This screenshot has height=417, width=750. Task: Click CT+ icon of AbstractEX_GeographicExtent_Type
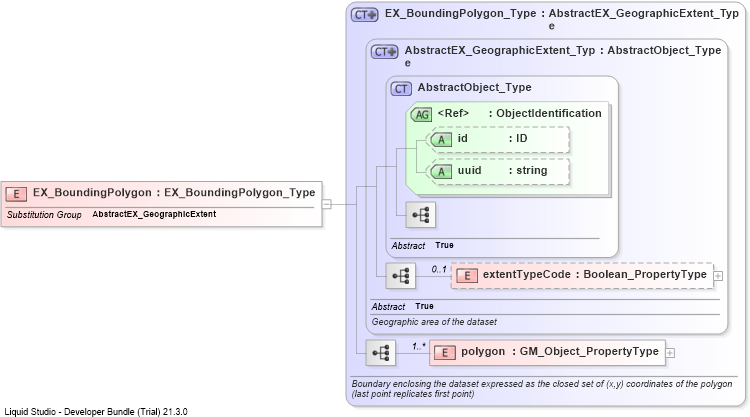point(385,52)
